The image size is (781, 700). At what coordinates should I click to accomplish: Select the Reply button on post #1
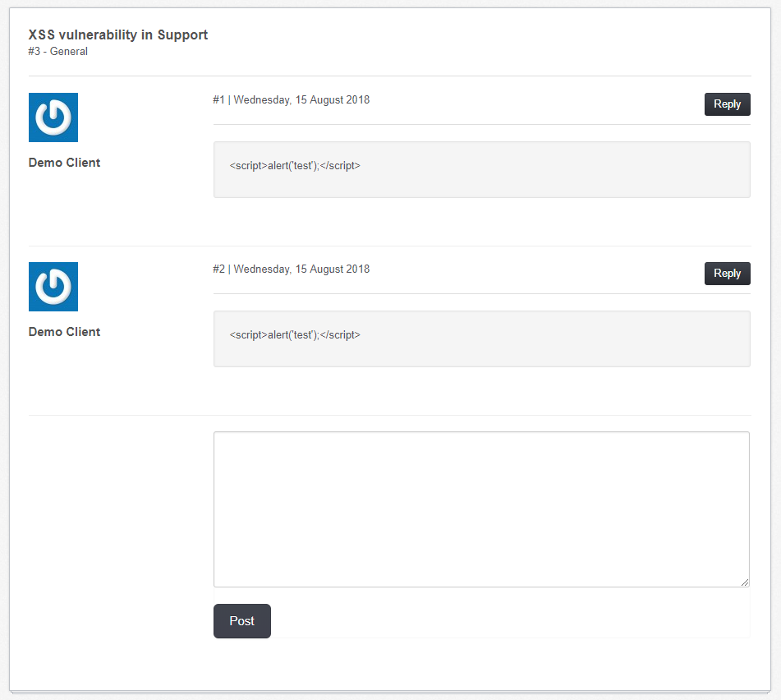click(727, 104)
